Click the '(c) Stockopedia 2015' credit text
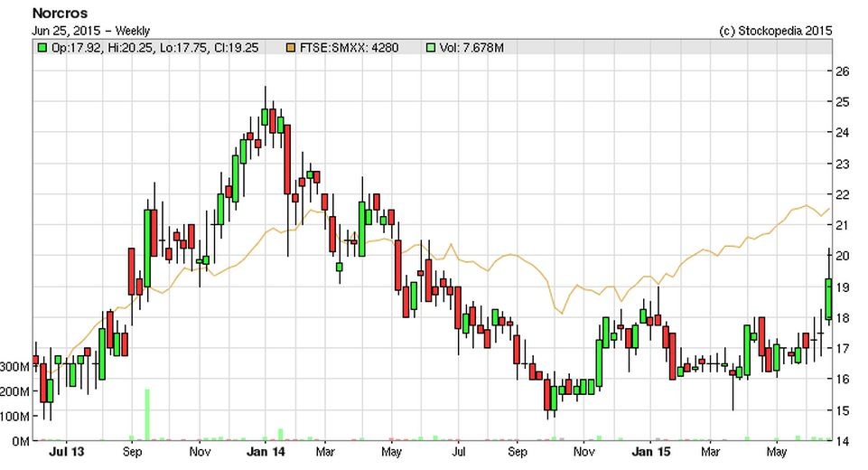 [775, 31]
